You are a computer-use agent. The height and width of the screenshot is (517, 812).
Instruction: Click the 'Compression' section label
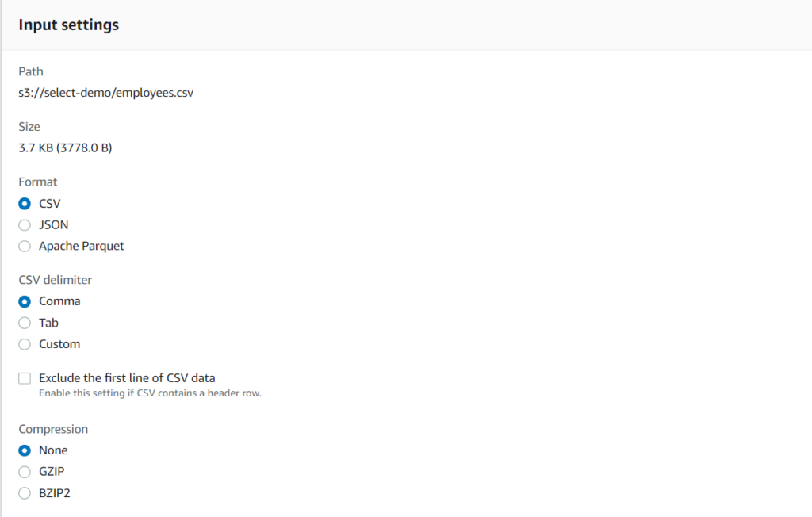point(53,429)
